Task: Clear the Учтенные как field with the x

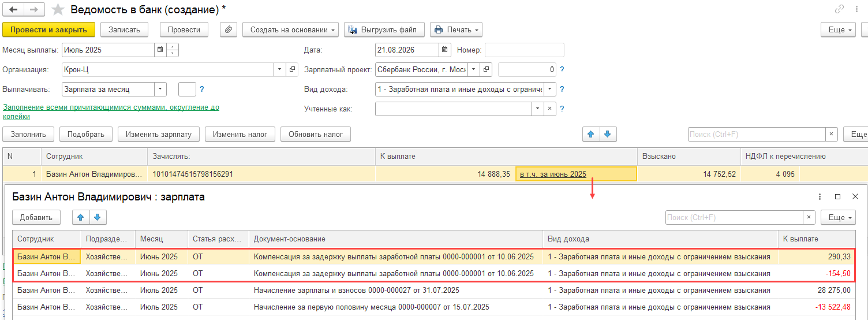Action: pyautogui.click(x=550, y=109)
